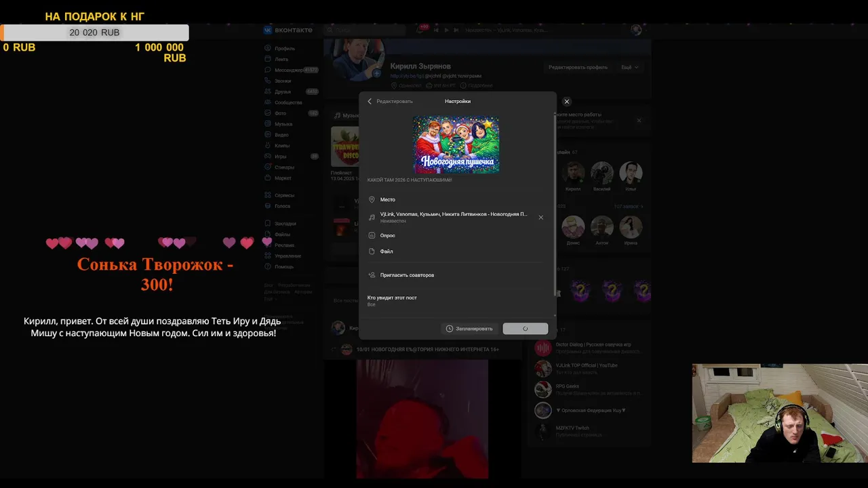Click the Голоса sidebar icon
The height and width of the screenshot is (488, 868).
[x=269, y=206]
